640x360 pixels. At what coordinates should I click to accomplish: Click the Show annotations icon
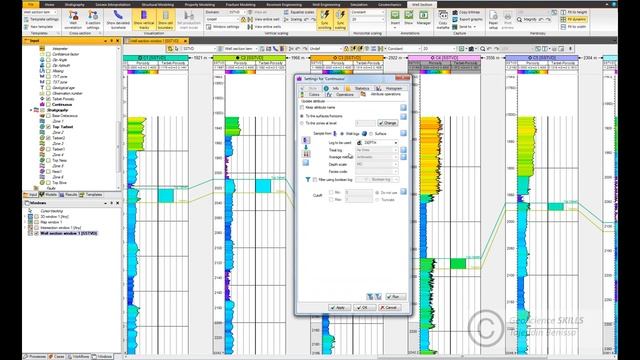(x=409, y=18)
